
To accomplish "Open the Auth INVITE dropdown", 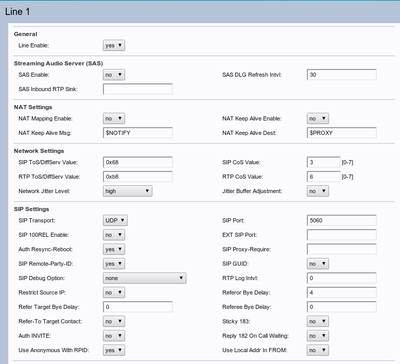I will pos(114,336).
